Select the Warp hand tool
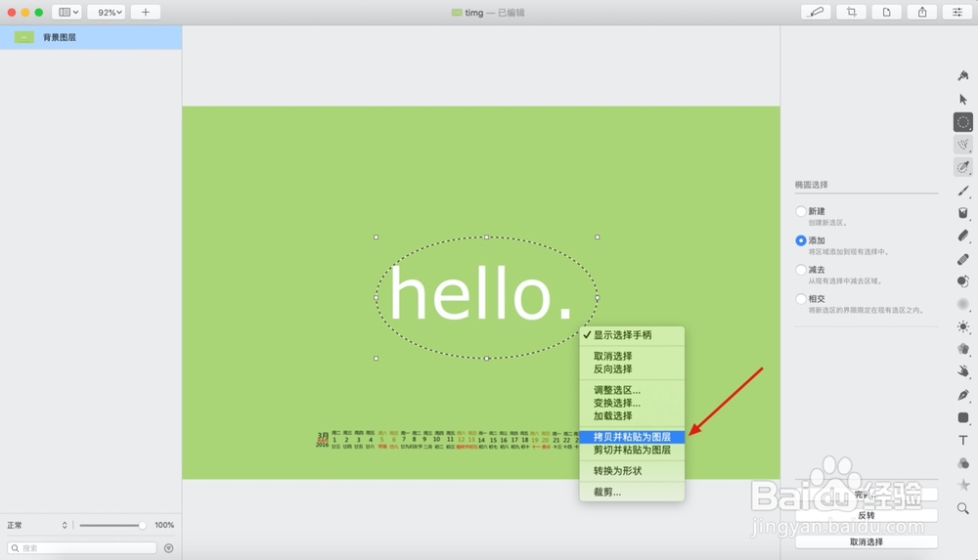Image resolution: width=978 pixels, height=560 pixels. (x=963, y=371)
